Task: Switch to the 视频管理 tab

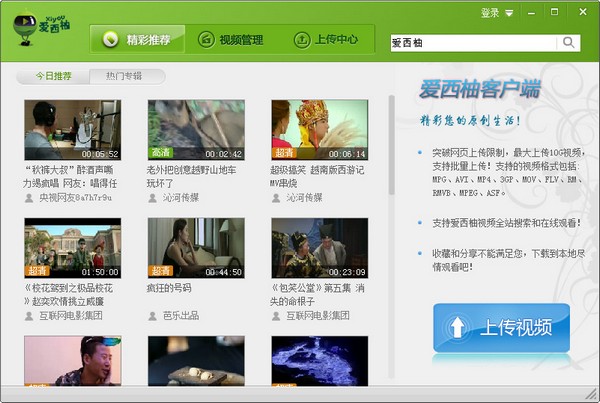Action: [230, 40]
